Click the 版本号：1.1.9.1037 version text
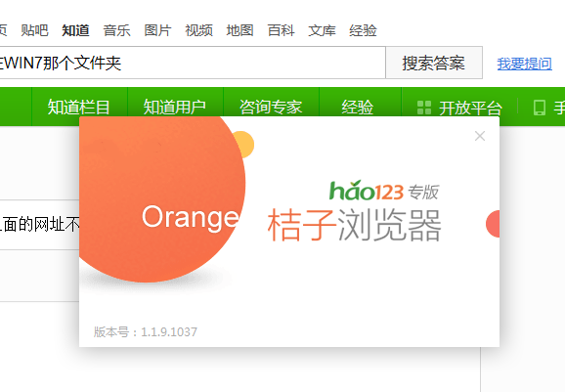This screenshot has width=565, height=392. 146,331
